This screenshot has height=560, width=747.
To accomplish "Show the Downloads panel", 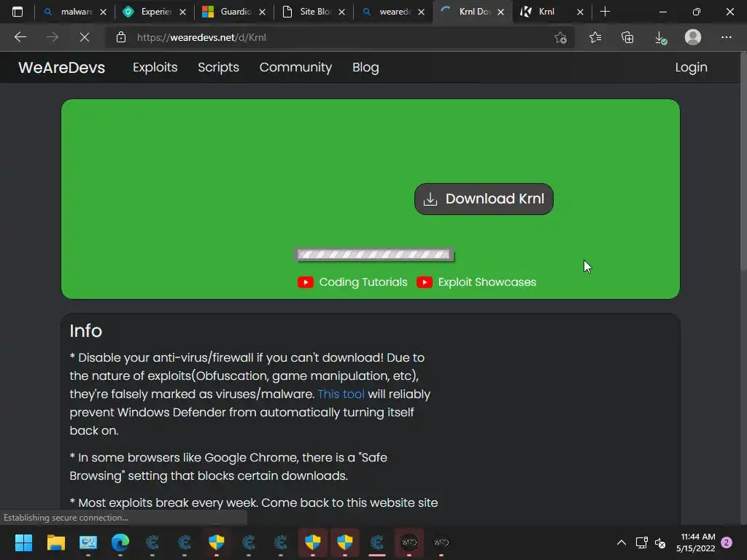I will (660, 37).
